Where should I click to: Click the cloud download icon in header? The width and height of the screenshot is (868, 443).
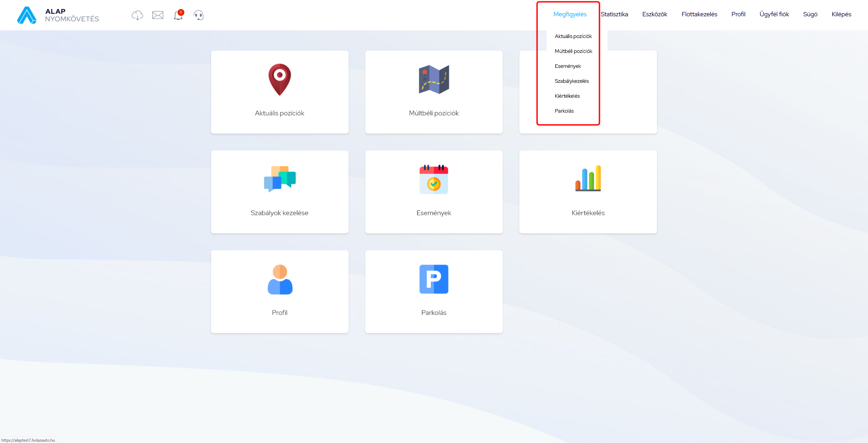(x=137, y=15)
